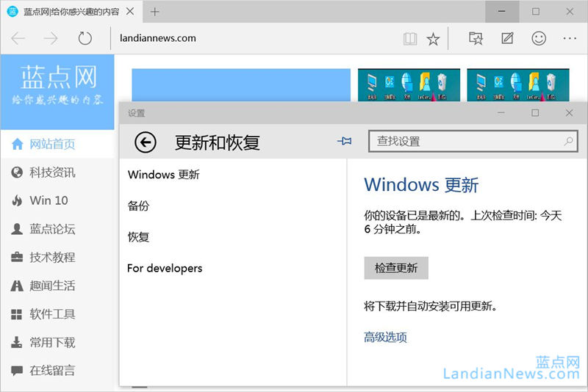Click the briefcase icon beside 技术教程
Screen dimensions: 588x392
pyautogui.click(x=17, y=257)
